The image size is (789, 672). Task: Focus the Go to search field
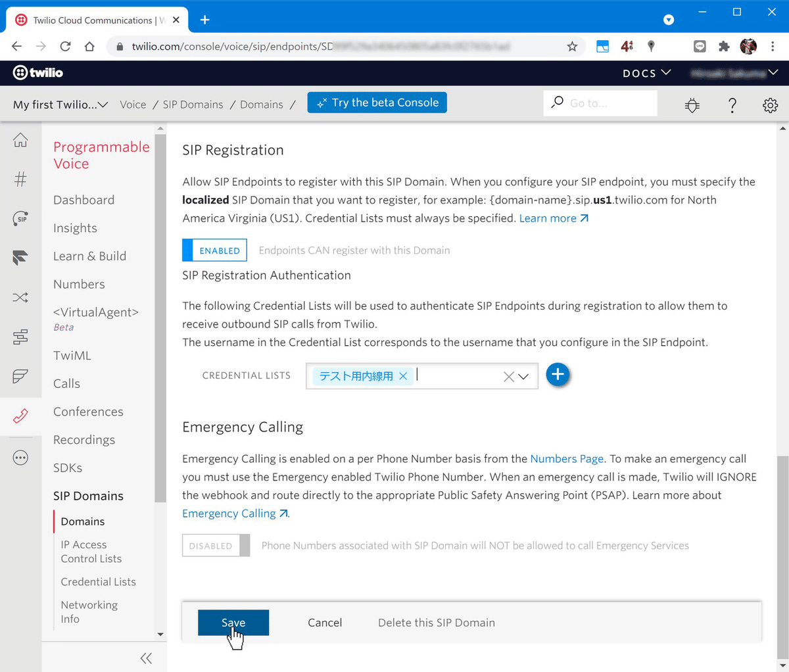(x=600, y=103)
